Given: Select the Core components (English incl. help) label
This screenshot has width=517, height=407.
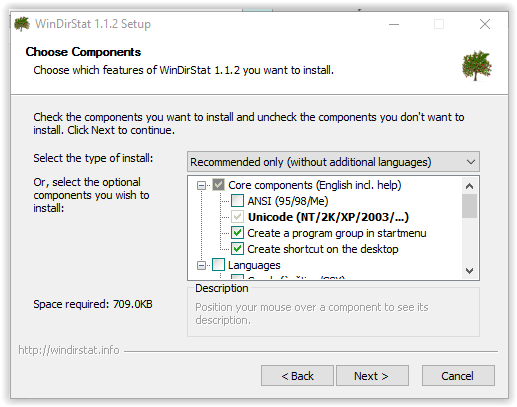Looking at the screenshot, I should 315,185.
